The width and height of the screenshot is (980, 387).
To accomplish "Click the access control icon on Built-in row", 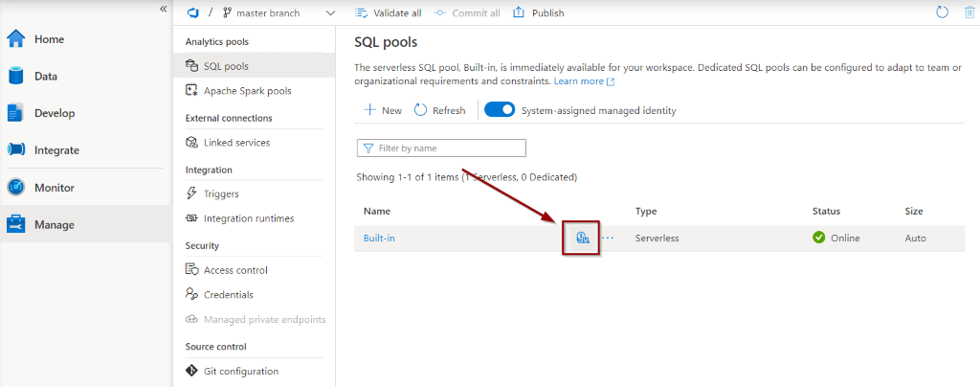I will [583, 239].
